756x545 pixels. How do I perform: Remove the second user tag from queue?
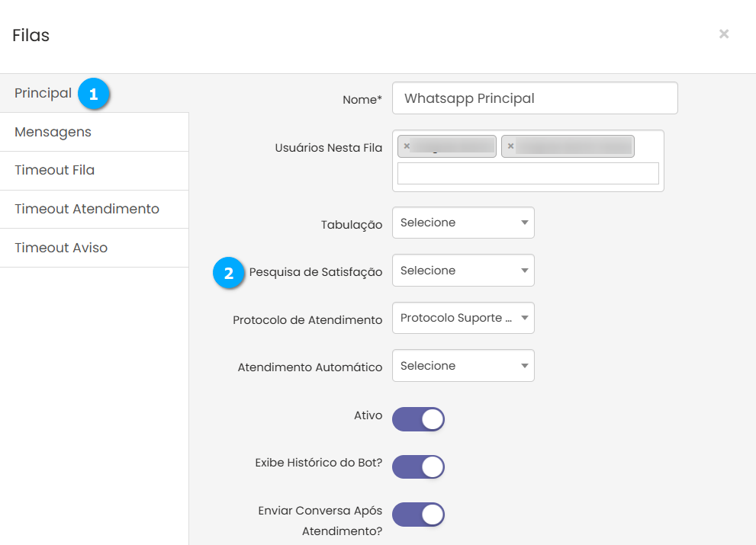point(510,146)
